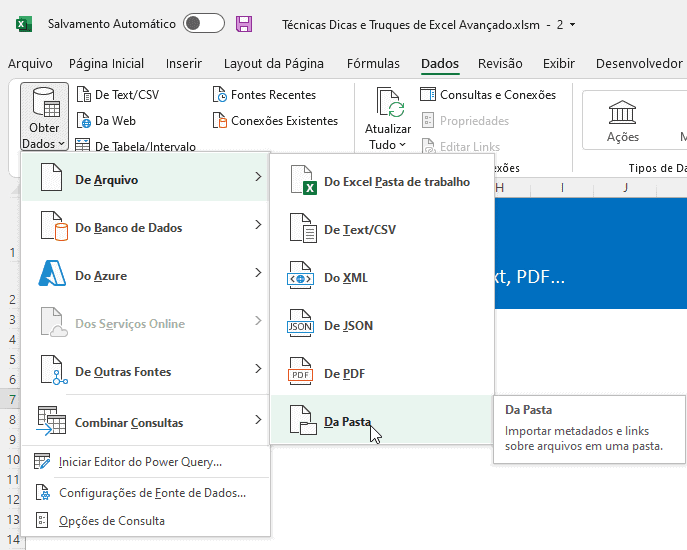Select the Ações data type
The image size is (687, 550).
coord(623,121)
